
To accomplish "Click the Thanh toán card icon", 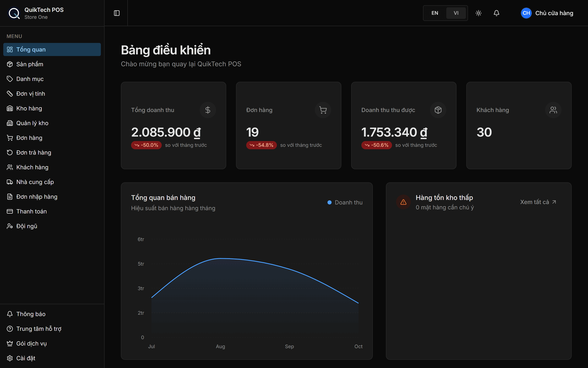I will (x=10, y=212).
